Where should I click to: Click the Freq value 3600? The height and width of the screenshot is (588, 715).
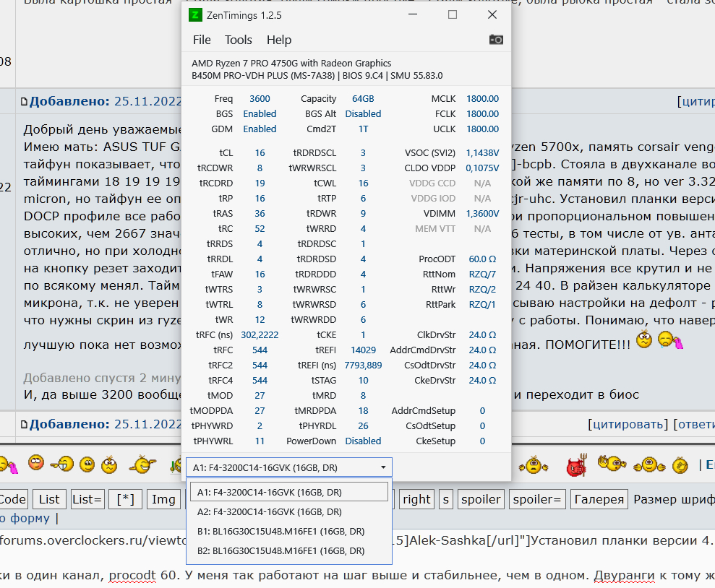[x=260, y=99]
